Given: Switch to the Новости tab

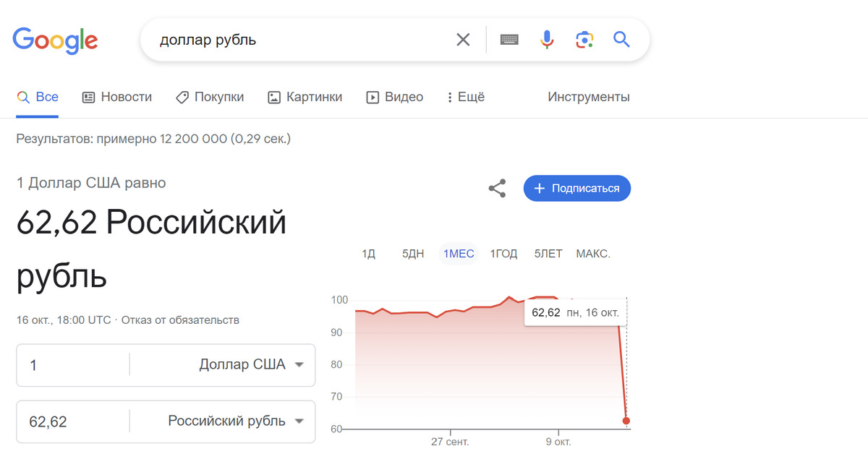Looking at the screenshot, I should click(x=117, y=97).
